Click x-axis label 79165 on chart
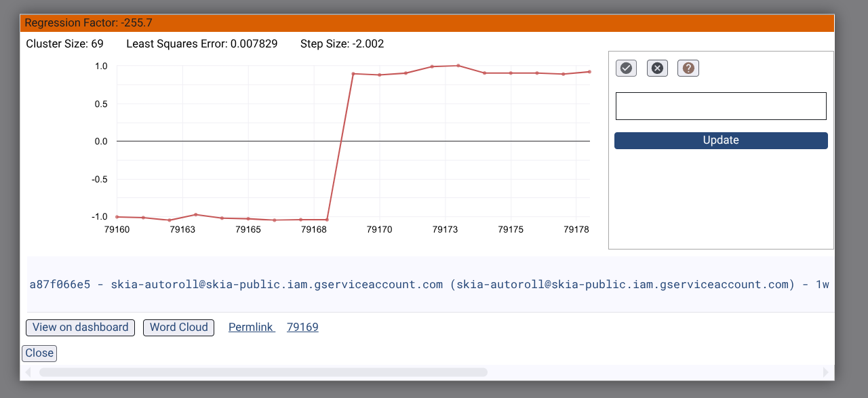This screenshot has width=868, height=398. click(248, 230)
